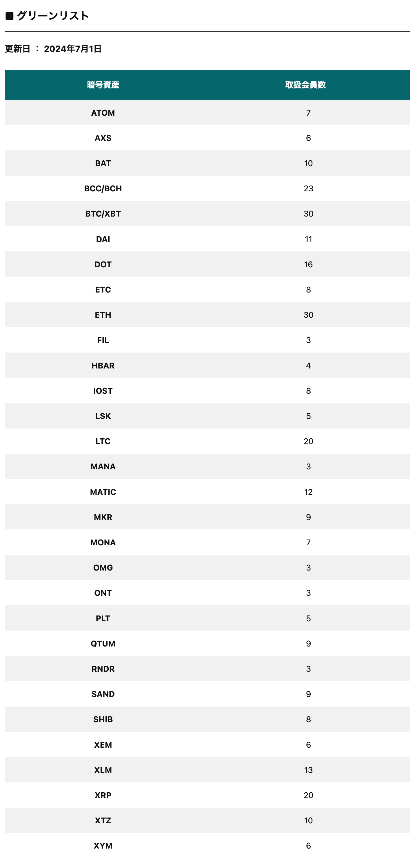Click the SHIB asset name
This screenshot has height=868, width=415.
103,719
